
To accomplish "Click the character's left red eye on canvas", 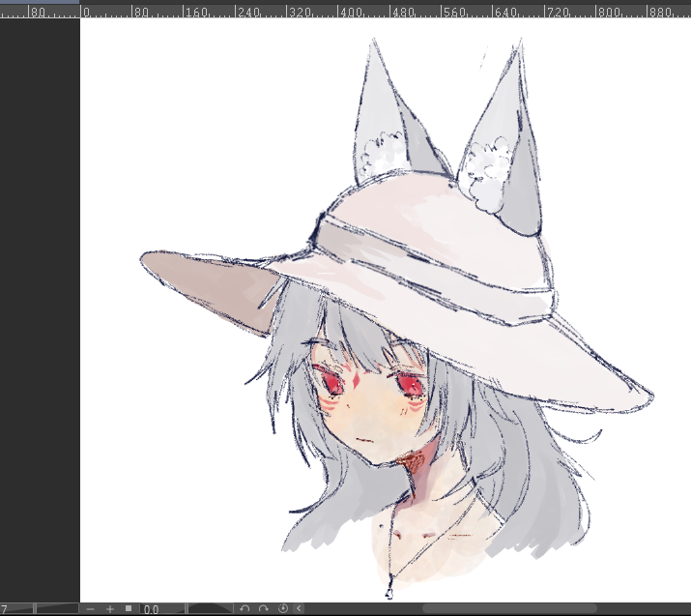I will 331,385.
